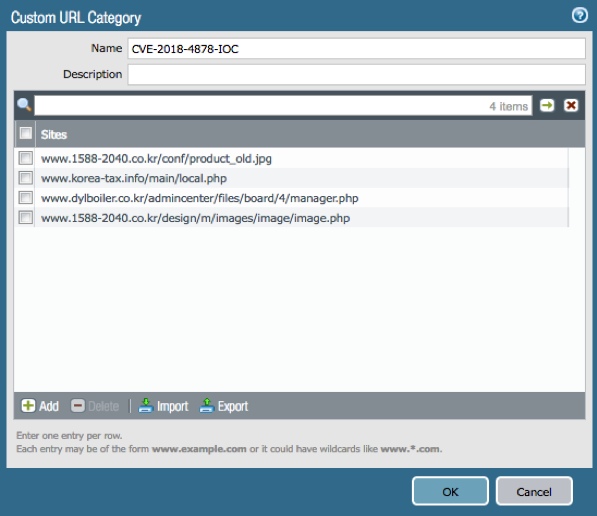Select www.dylboiler.co.kr manager.php entry text
The image size is (597, 516).
point(200,198)
